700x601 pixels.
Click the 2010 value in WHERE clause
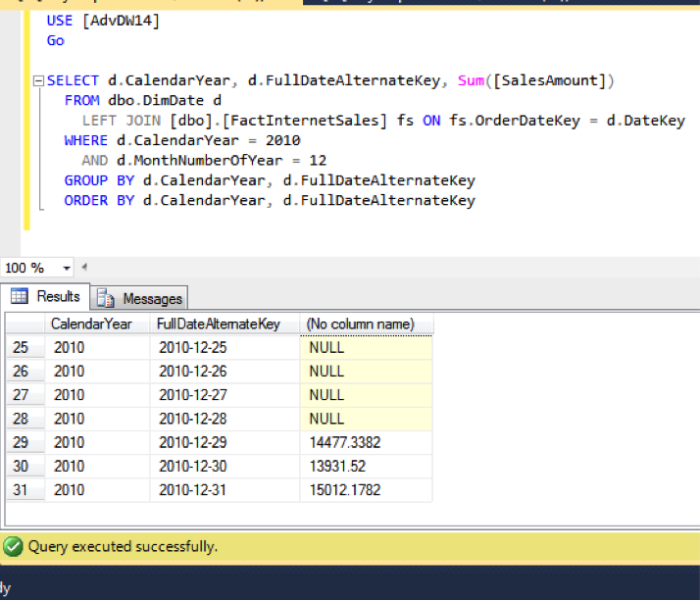pos(283,140)
